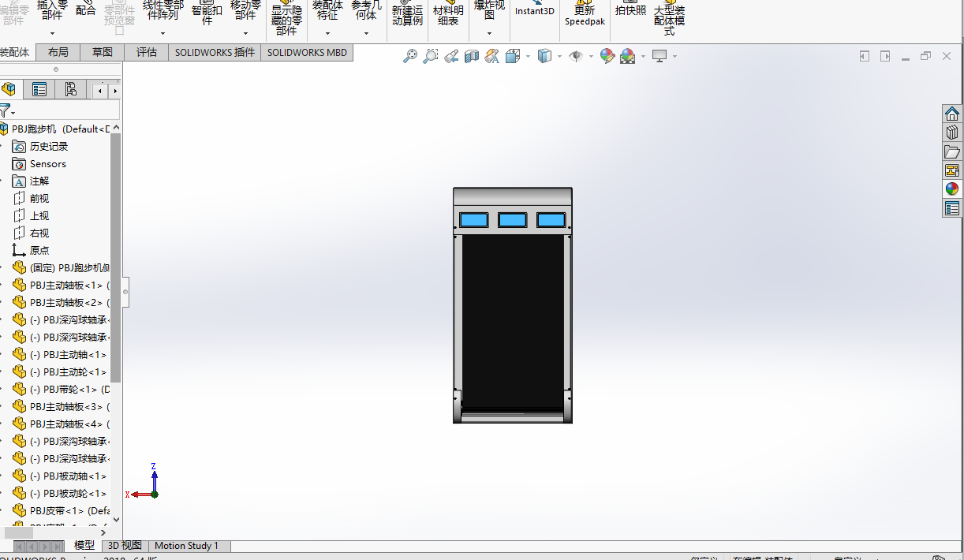Image resolution: width=964 pixels, height=560 pixels.
Task: Click the Zoom to Fit icon
Action: 410,56
